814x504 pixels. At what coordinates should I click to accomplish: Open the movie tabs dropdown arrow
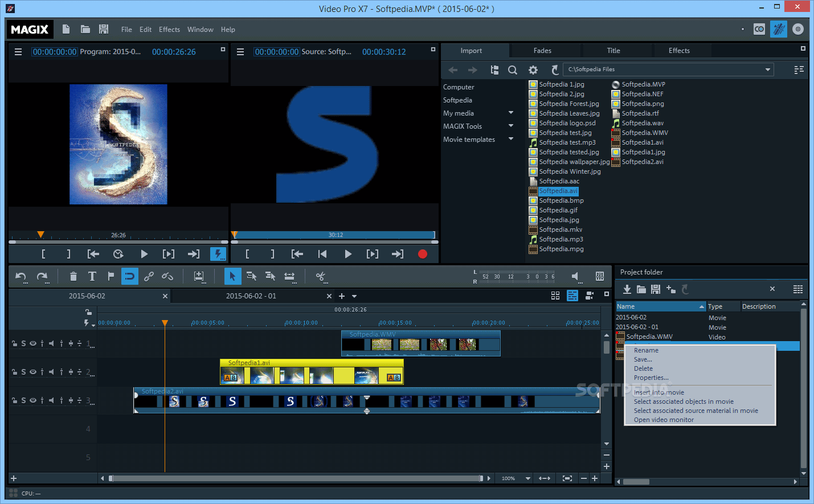[x=354, y=296]
